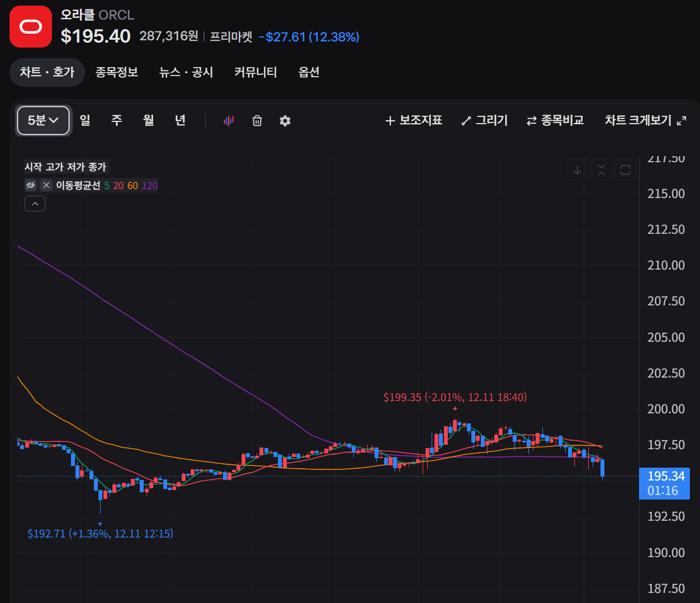Select the 일 (daily) interval
The image size is (700, 603).
click(85, 120)
